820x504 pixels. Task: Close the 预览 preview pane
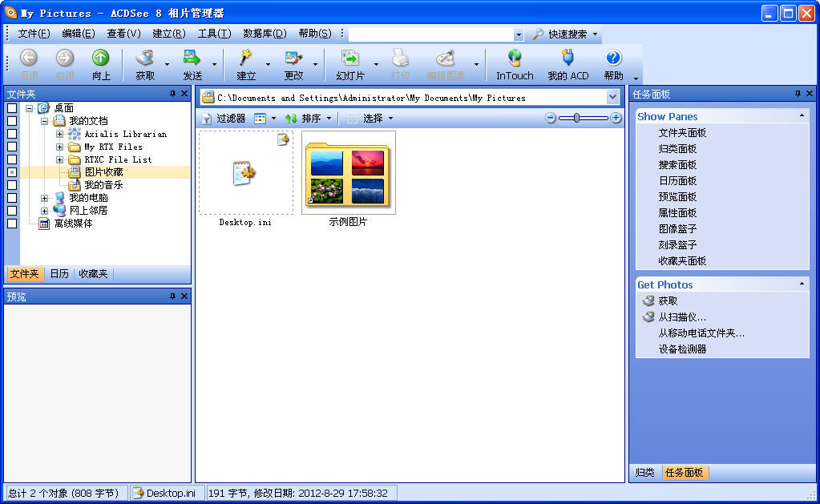[184, 296]
